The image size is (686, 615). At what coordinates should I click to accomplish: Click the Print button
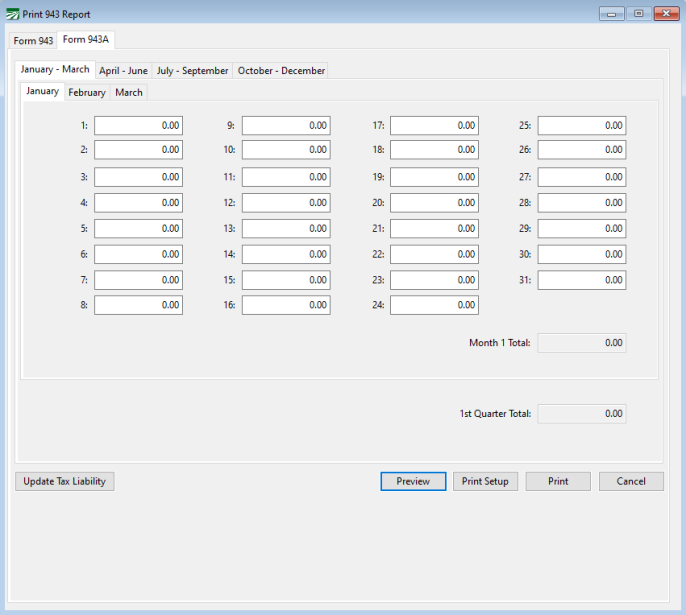[x=558, y=481]
